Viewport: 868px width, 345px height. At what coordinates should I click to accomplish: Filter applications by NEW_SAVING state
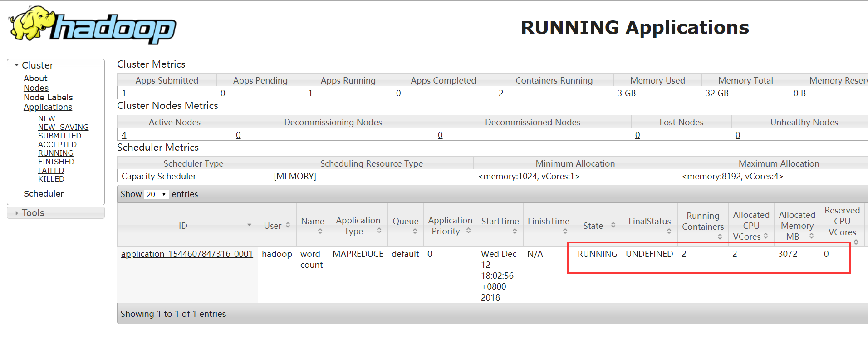63,127
